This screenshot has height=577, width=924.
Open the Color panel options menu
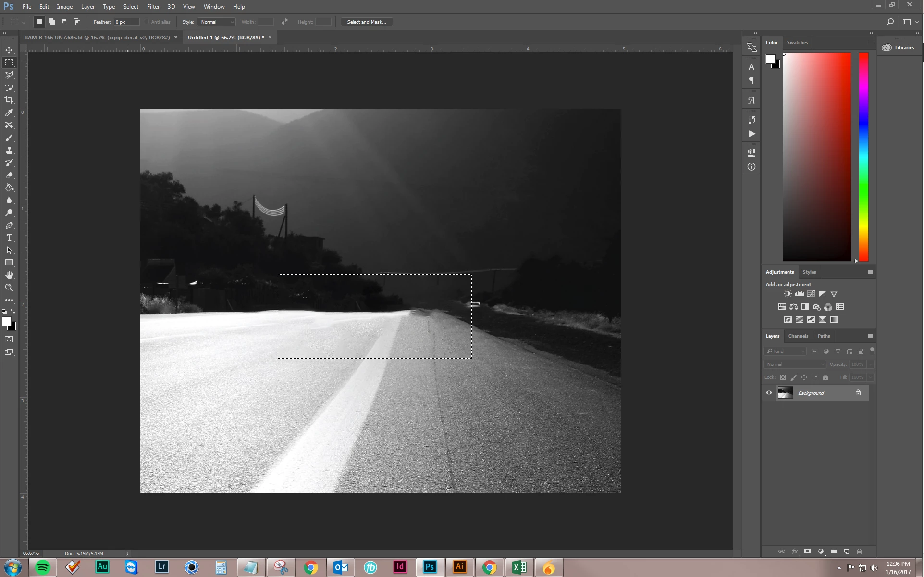(870, 42)
